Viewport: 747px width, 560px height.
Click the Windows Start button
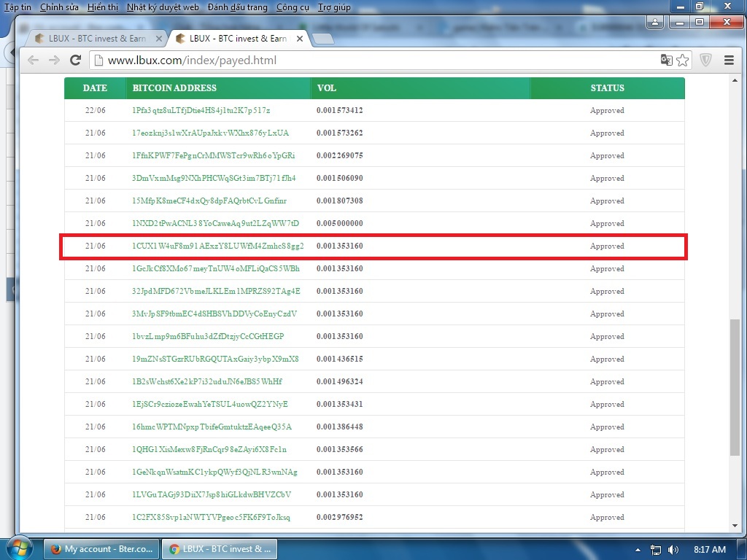pyautogui.click(x=19, y=548)
